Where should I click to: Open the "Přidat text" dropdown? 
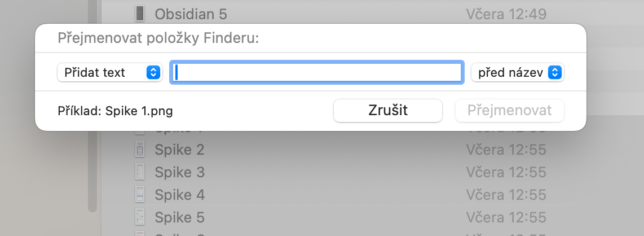coord(109,72)
